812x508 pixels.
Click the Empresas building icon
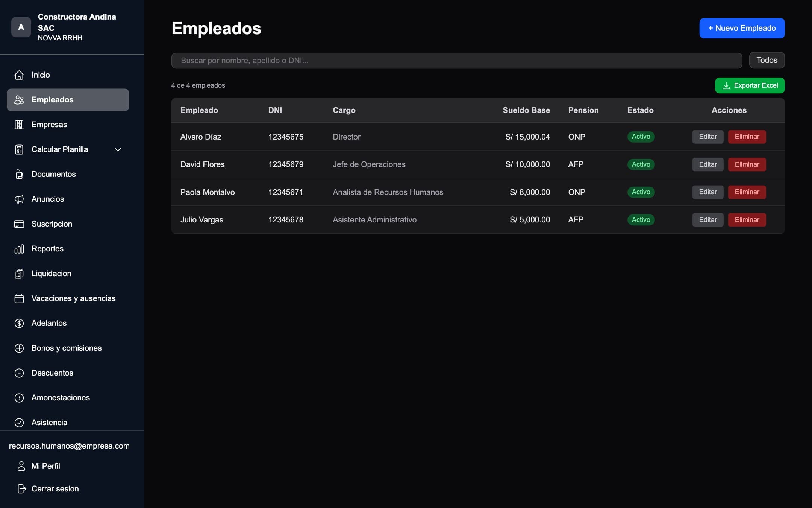point(19,125)
